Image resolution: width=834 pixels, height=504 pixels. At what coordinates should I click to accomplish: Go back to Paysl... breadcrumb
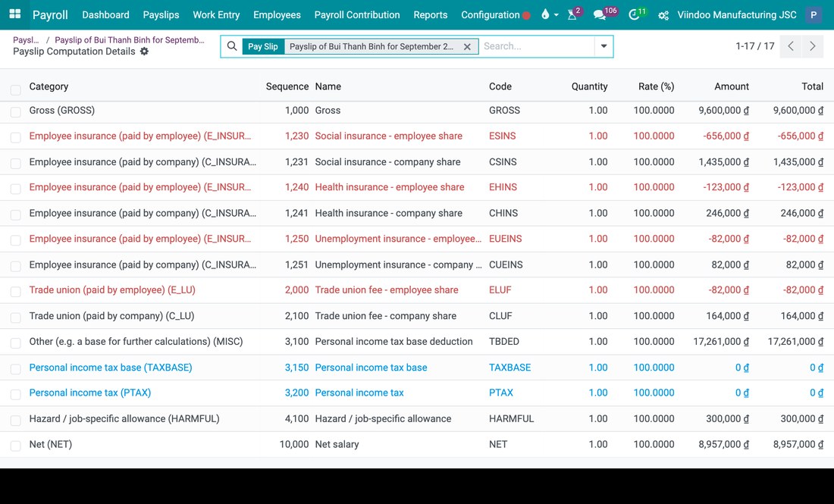pyautogui.click(x=26, y=40)
